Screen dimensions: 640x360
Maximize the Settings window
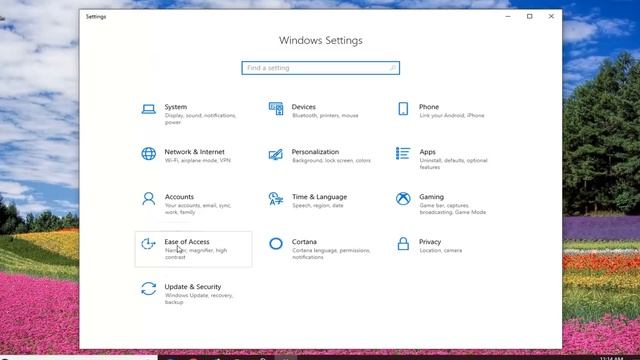pos(529,16)
